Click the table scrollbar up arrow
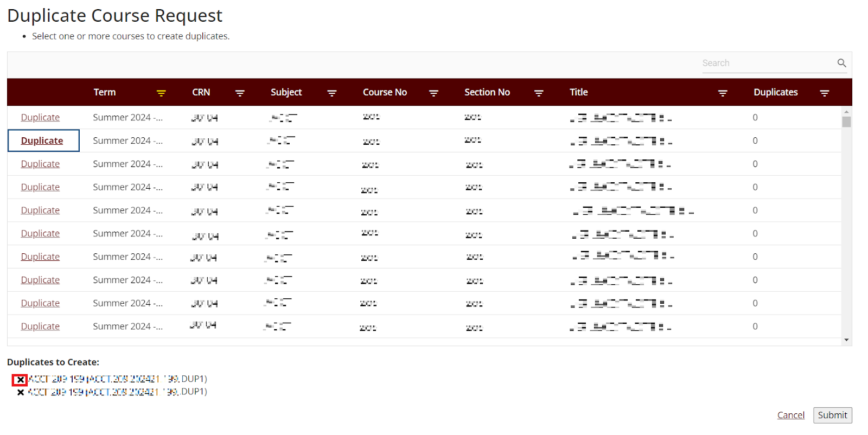 click(x=846, y=111)
